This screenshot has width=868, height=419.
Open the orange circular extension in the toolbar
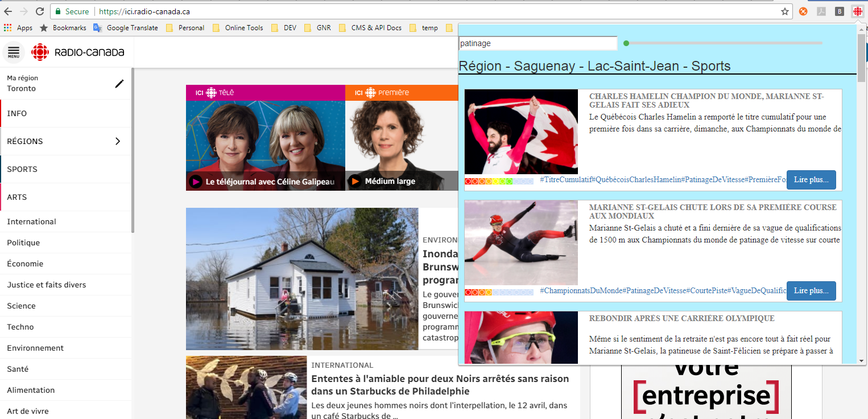point(803,11)
